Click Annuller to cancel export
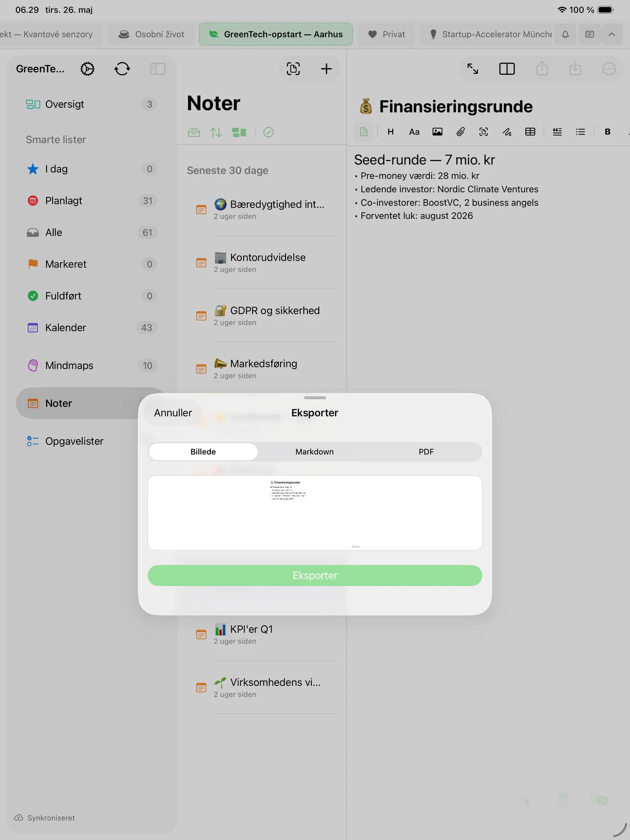 [173, 413]
